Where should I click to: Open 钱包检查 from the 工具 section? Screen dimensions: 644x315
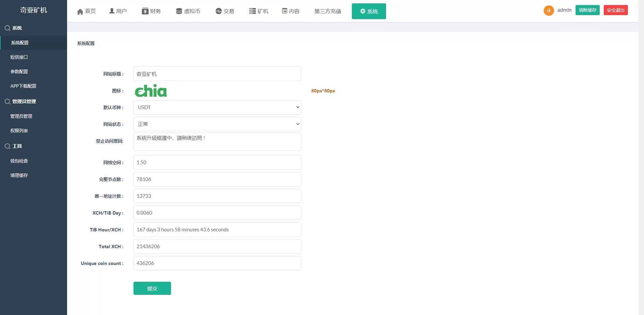pyautogui.click(x=19, y=161)
